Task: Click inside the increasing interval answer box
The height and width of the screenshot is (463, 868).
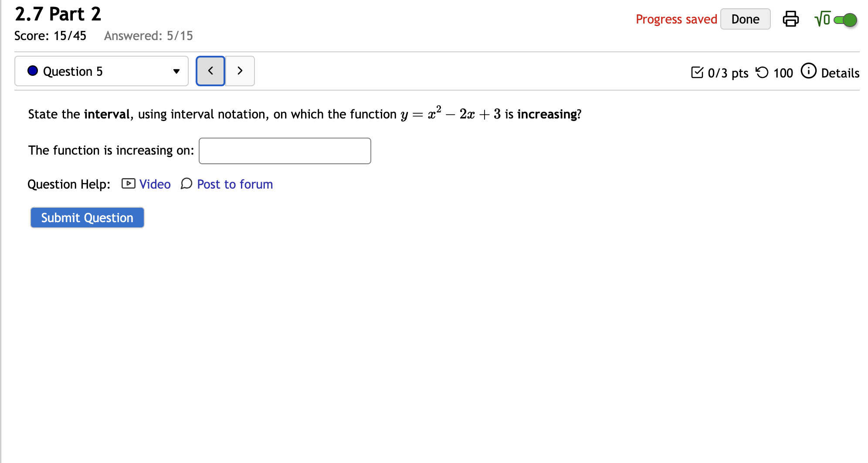Action: (285, 150)
